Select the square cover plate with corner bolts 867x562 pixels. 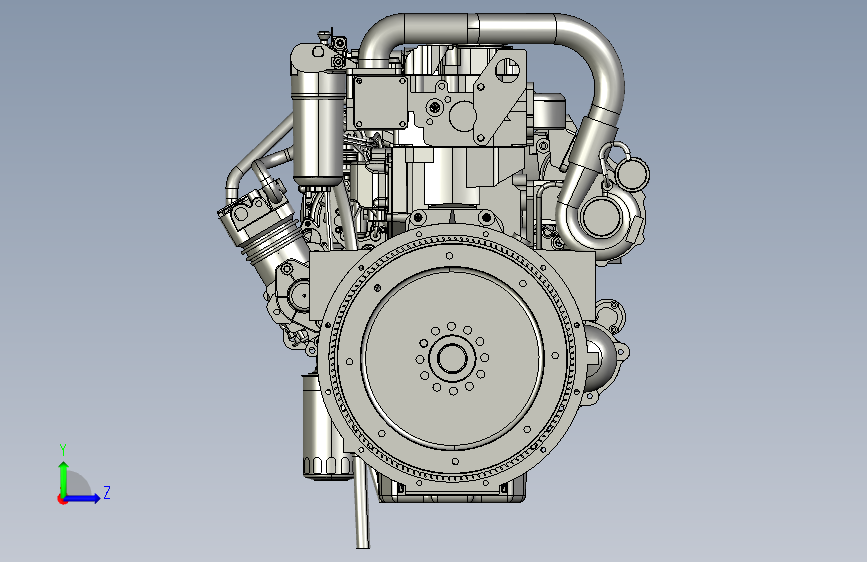[x=380, y=103]
